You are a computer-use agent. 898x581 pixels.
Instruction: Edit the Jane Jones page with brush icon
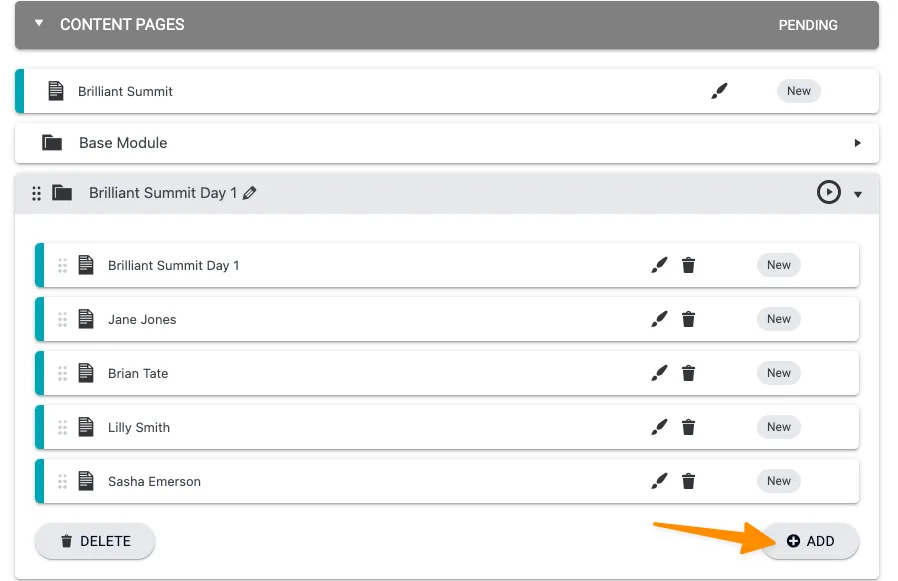coord(659,319)
